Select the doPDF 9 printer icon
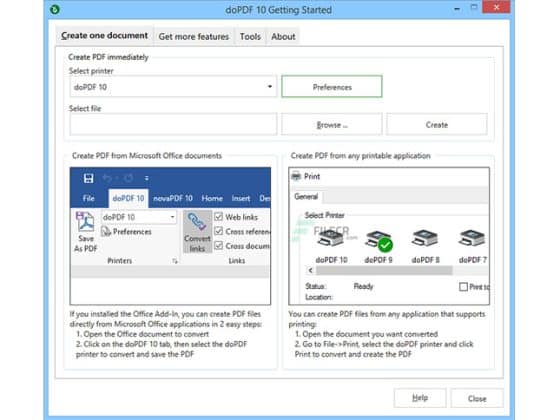Screen dimensions: 560x420 coord(379,240)
